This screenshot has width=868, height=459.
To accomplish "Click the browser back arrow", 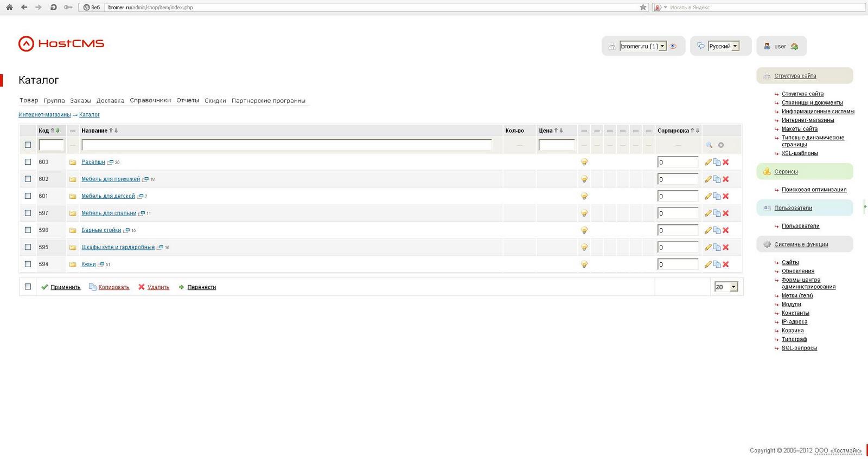I will point(24,8).
